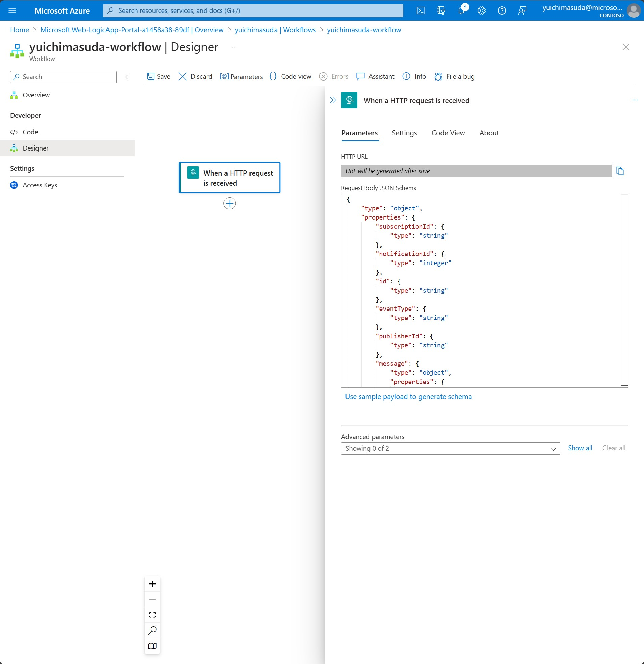Click Clear all advanced parameters

[614, 448]
